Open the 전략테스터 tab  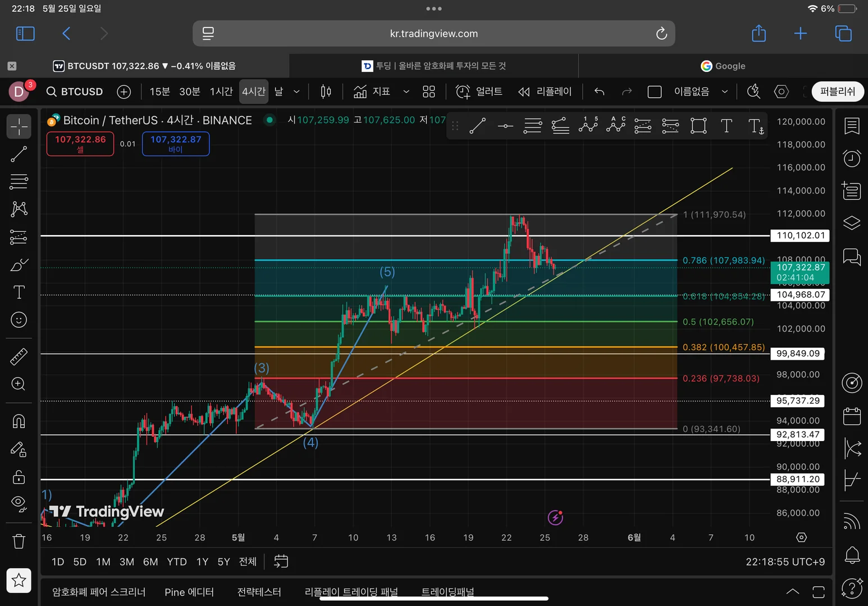259,592
